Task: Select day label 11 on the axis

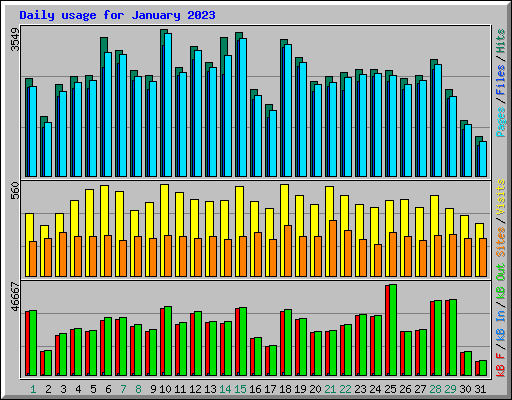Action: pos(180,389)
